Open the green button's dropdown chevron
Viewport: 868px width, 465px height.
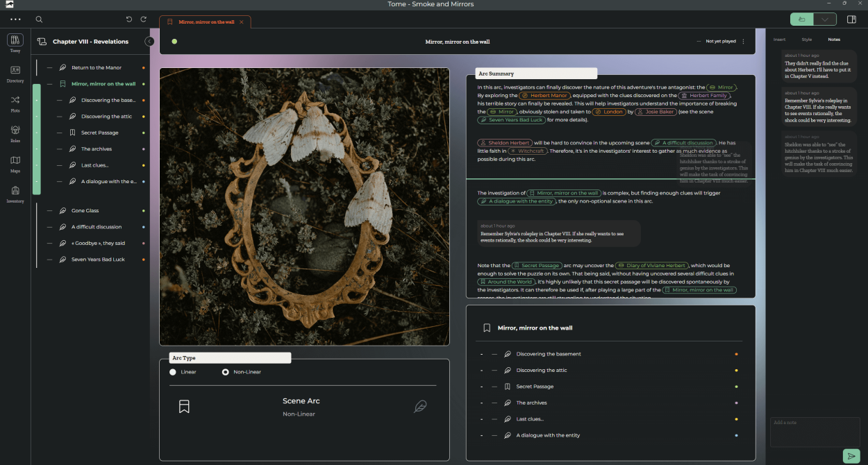(x=825, y=19)
